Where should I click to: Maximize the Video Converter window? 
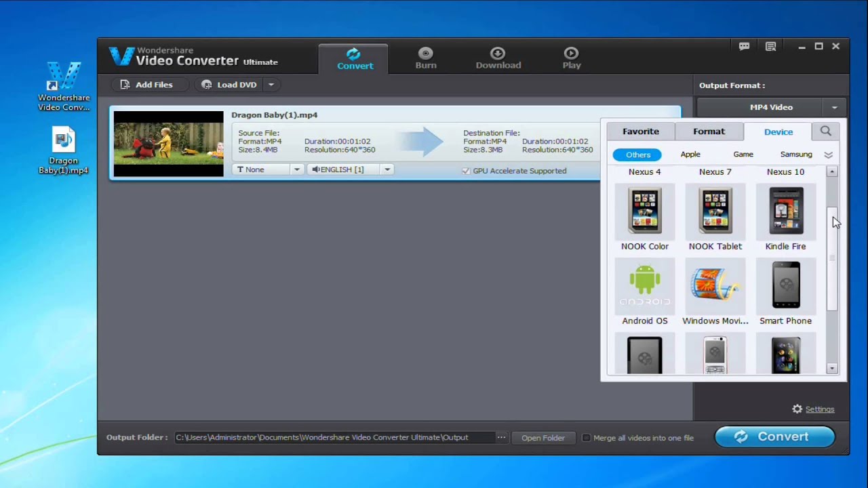[x=818, y=47]
